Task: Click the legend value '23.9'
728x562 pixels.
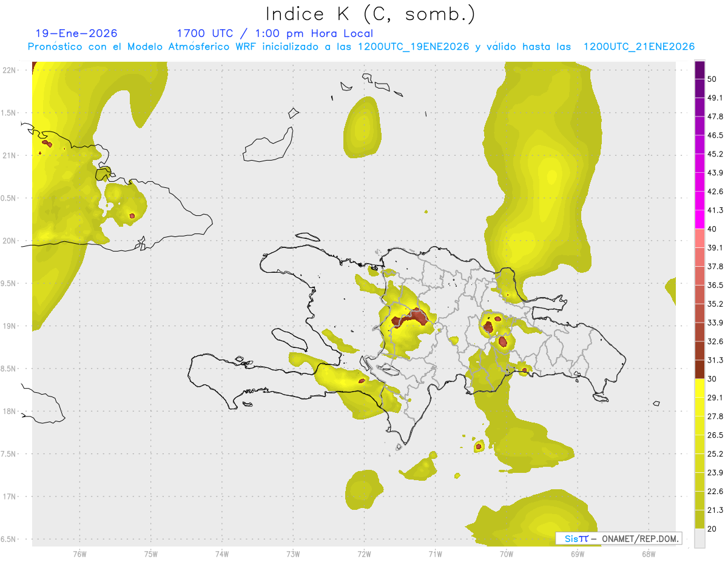Action: pyautogui.click(x=715, y=472)
